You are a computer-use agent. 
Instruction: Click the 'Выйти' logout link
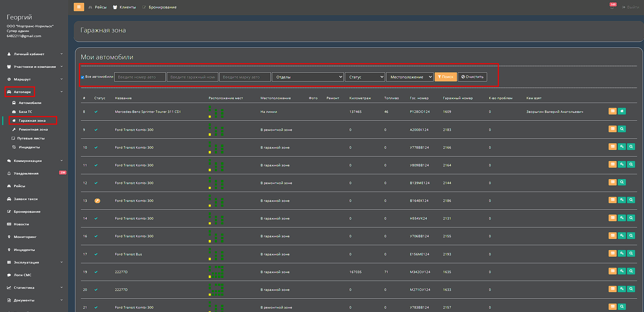pos(631,7)
